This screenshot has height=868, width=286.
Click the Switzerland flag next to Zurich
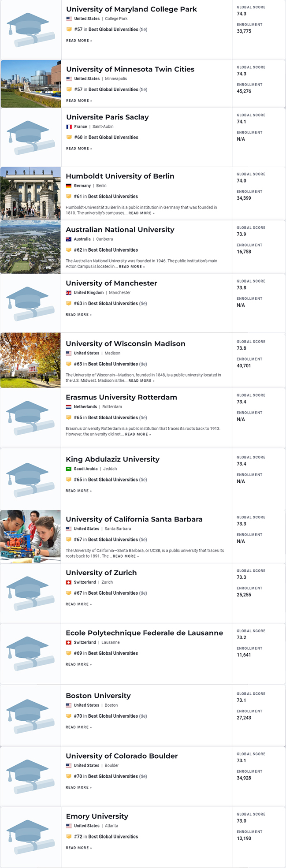pos(69,582)
